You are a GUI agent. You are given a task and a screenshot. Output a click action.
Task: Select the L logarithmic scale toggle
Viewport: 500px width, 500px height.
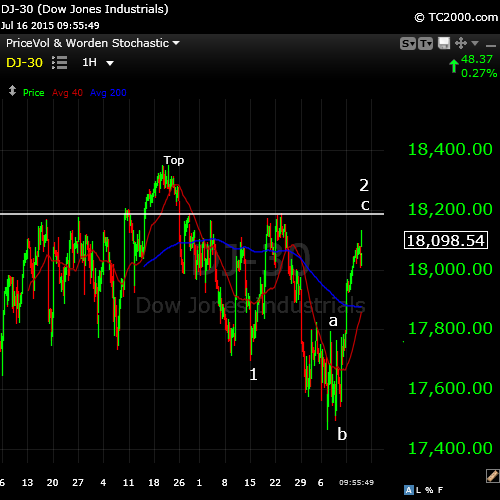[418, 490]
